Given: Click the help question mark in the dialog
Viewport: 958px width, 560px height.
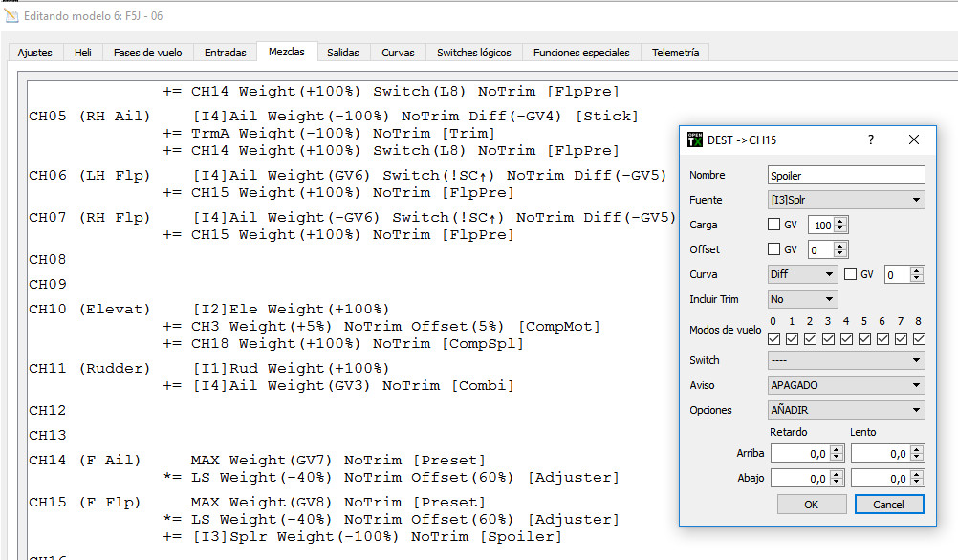Looking at the screenshot, I should click(870, 140).
